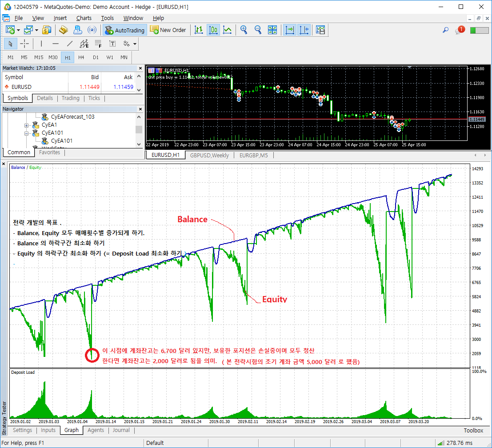Toggle AutoTrading on or off
492x448 pixels.
pos(125,30)
